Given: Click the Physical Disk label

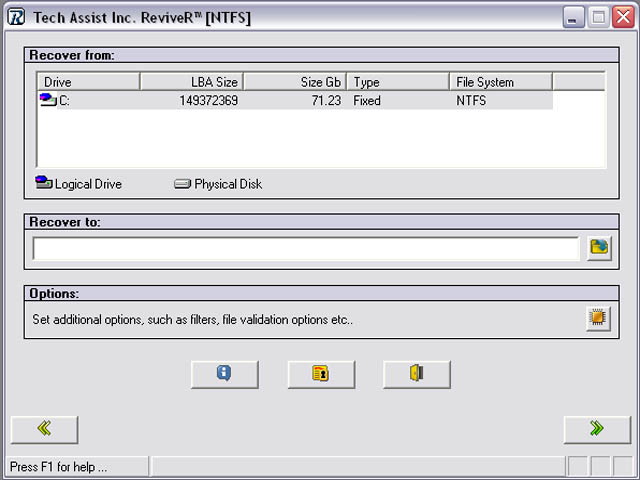Looking at the screenshot, I should (x=228, y=184).
